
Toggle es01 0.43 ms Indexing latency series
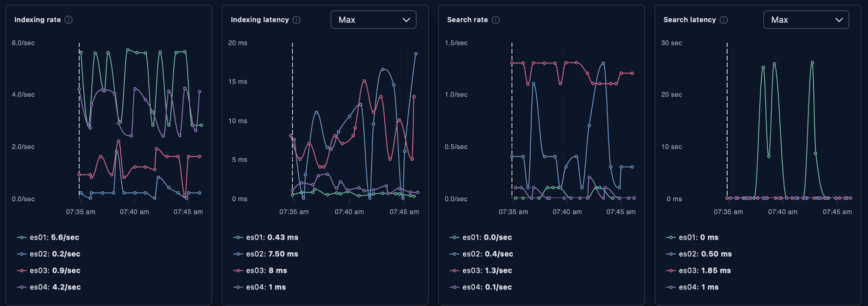pyautogui.click(x=266, y=237)
